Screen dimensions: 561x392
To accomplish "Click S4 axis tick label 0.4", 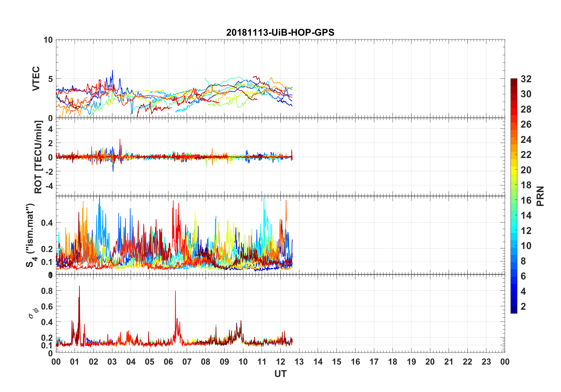I will point(47,223).
